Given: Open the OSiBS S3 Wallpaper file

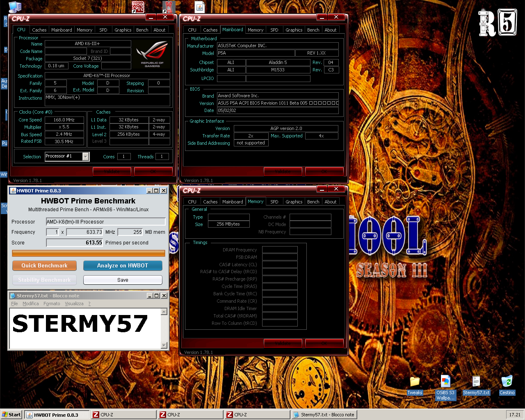Looking at the screenshot, I should [445, 388].
